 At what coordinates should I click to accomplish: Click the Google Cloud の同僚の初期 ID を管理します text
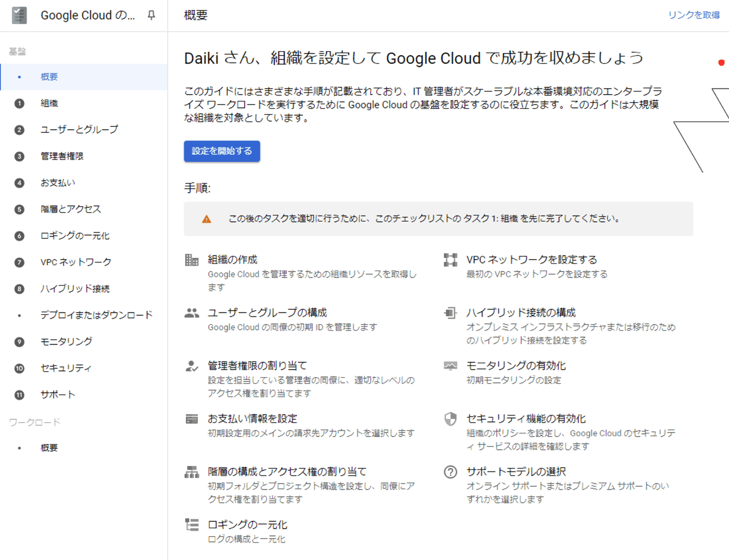(x=293, y=327)
